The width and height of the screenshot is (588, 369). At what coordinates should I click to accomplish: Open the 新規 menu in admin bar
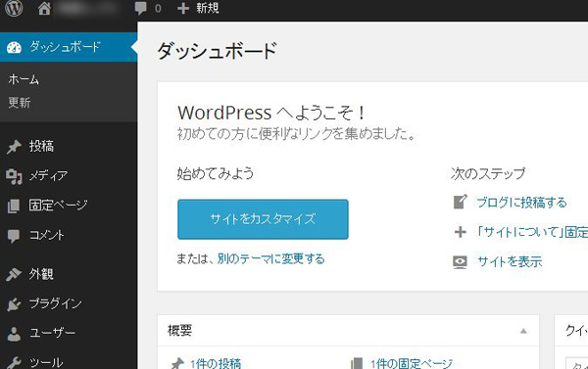click(x=208, y=8)
